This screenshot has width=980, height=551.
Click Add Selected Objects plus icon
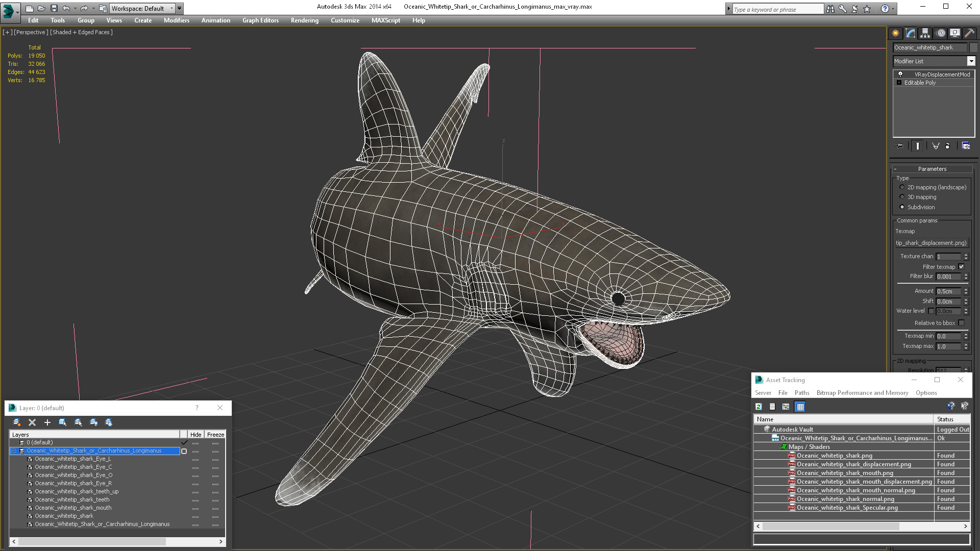tap(47, 422)
